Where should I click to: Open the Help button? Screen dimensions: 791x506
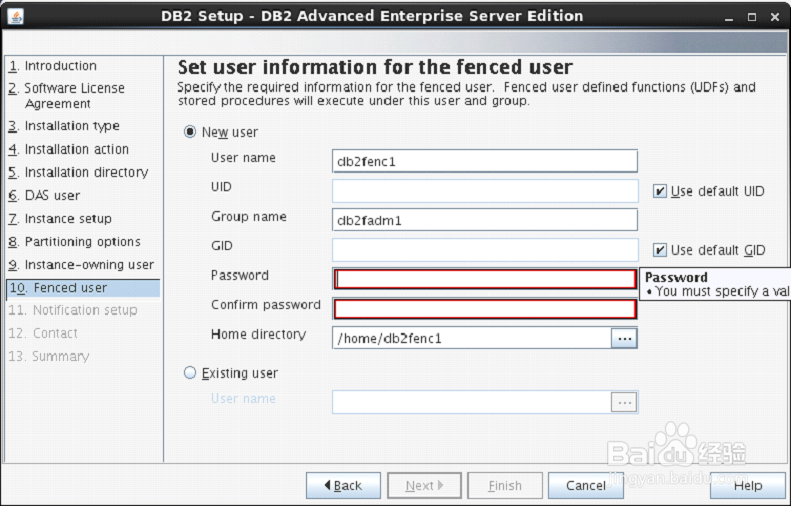(x=748, y=485)
